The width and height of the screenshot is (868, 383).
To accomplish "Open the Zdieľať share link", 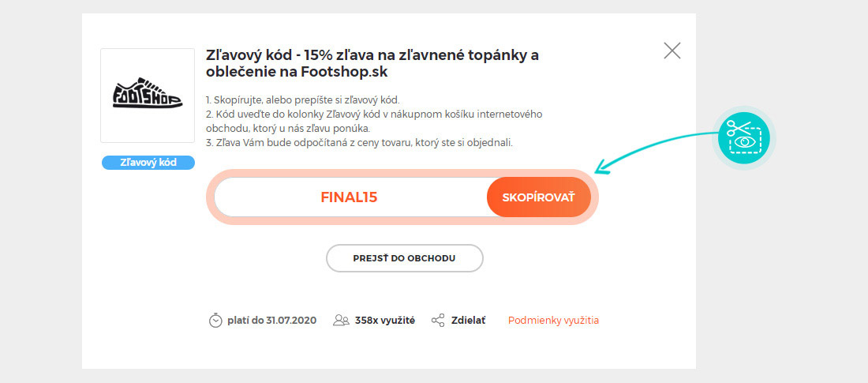I will pos(468,321).
